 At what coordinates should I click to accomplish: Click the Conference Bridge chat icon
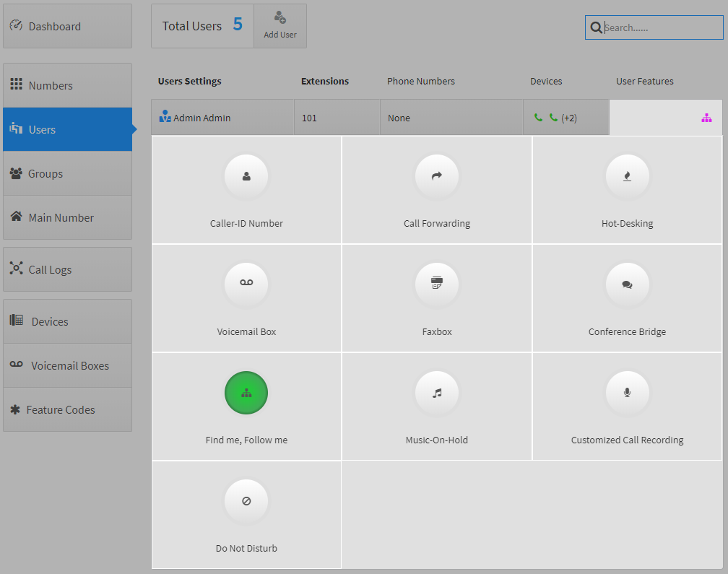[x=627, y=284]
